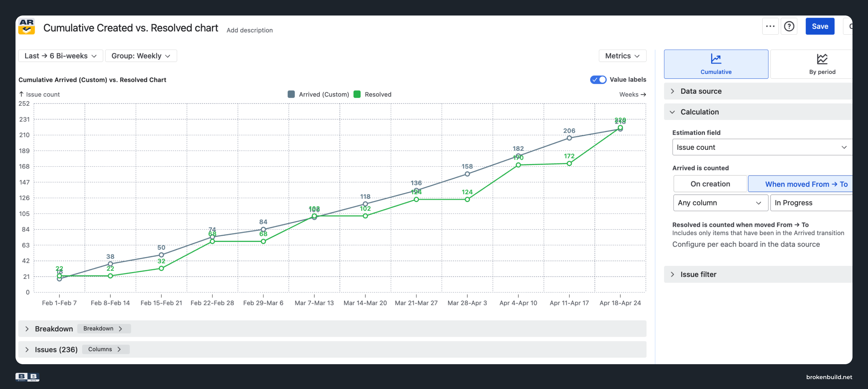Click the Apr 18-Apr 24 axis label
This screenshot has height=389, width=868.
click(x=620, y=303)
